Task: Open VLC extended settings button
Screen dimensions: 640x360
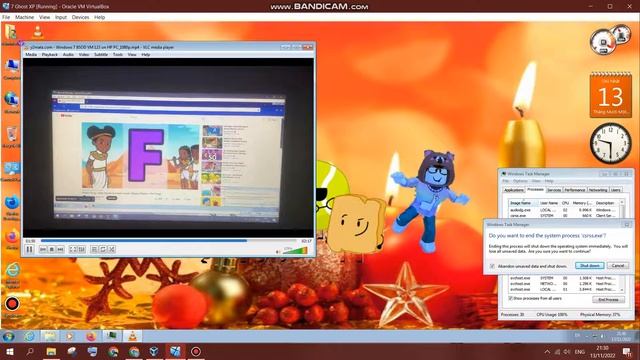Action: (x=82, y=249)
